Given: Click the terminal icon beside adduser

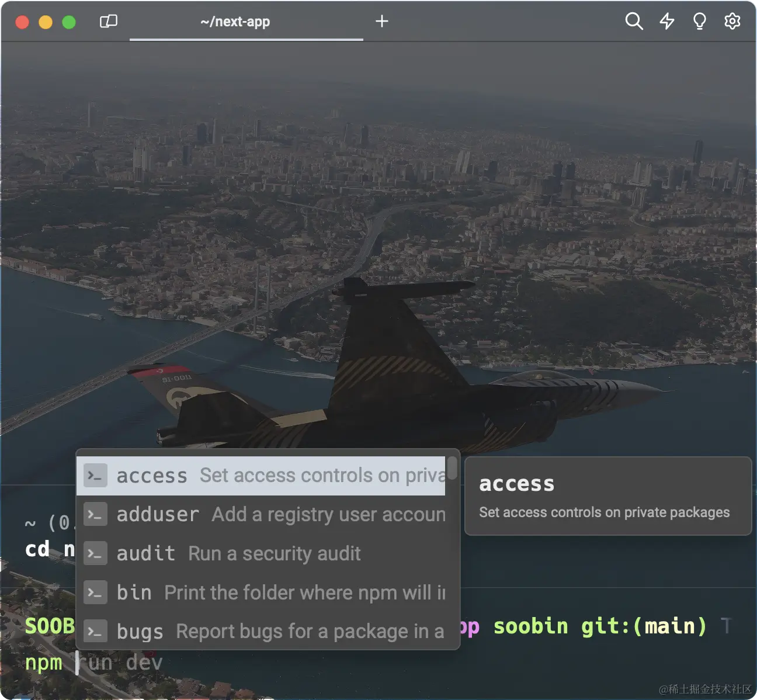Looking at the screenshot, I should click(95, 514).
